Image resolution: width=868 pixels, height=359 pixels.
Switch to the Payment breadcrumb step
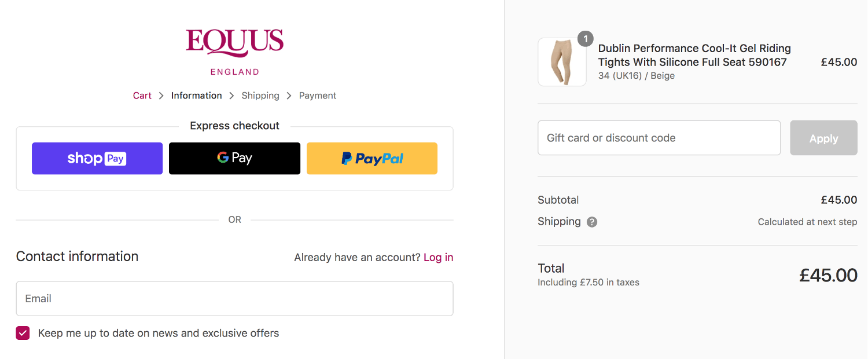click(x=317, y=96)
